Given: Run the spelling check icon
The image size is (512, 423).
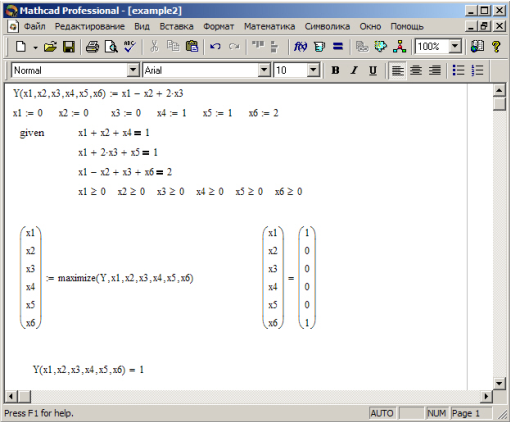Looking at the screenshot, I should click(x=129, y=46).
